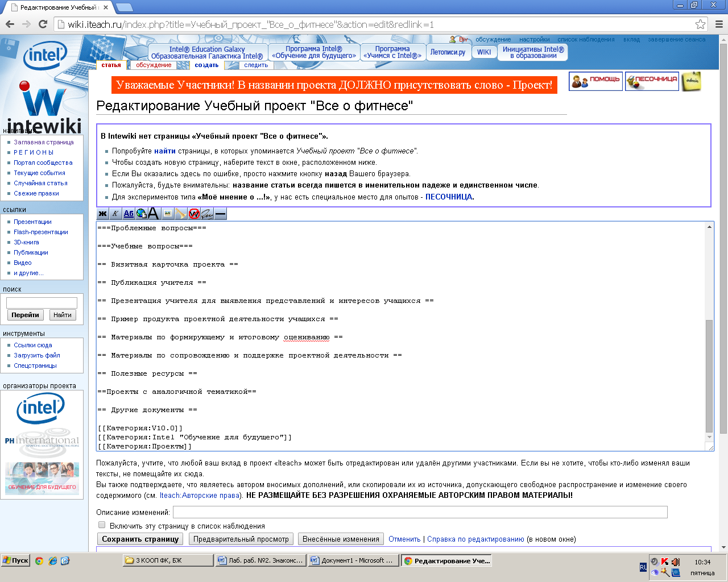Open the ПЕСОЧНИЦА sandbox button
The width and height of the screenshot is (728, 582).
click(652, 81)
